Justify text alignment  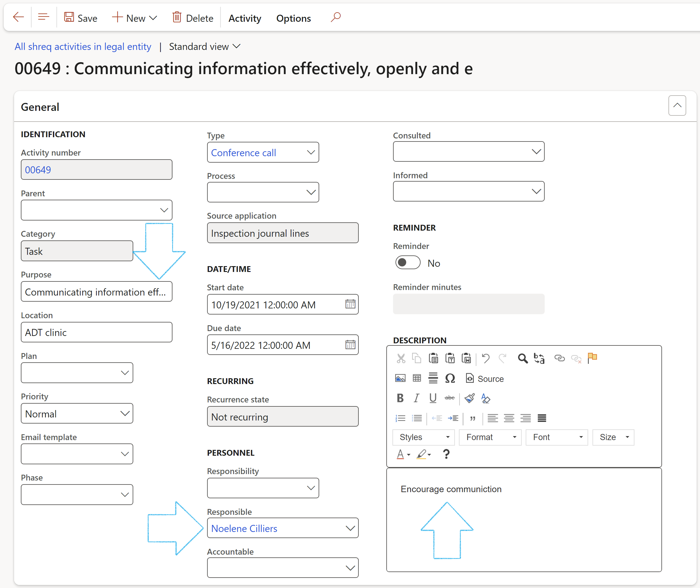tap(542, 418)
